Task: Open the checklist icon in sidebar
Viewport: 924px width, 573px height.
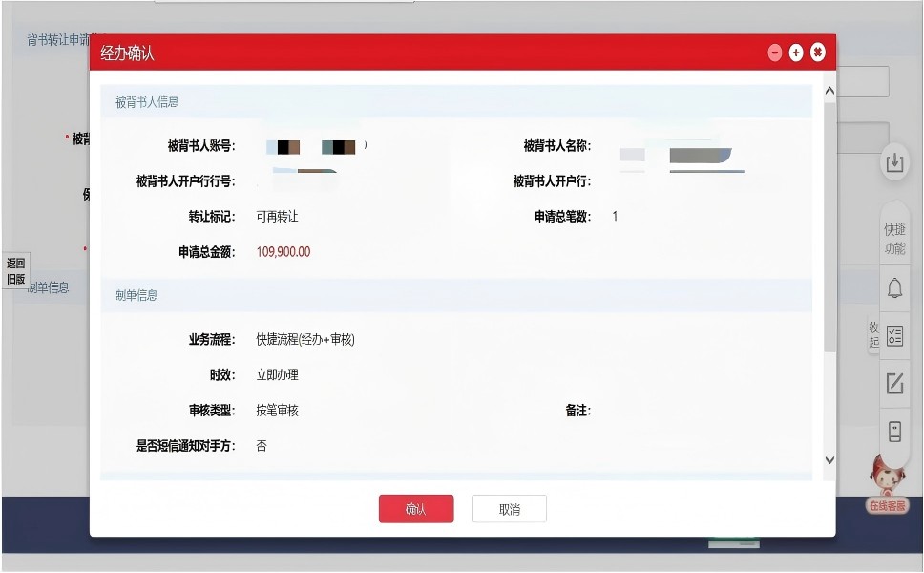Action: (894, 335)
